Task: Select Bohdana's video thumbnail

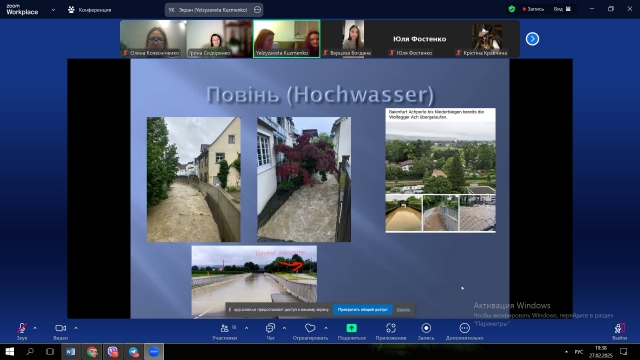Action: 353,39
